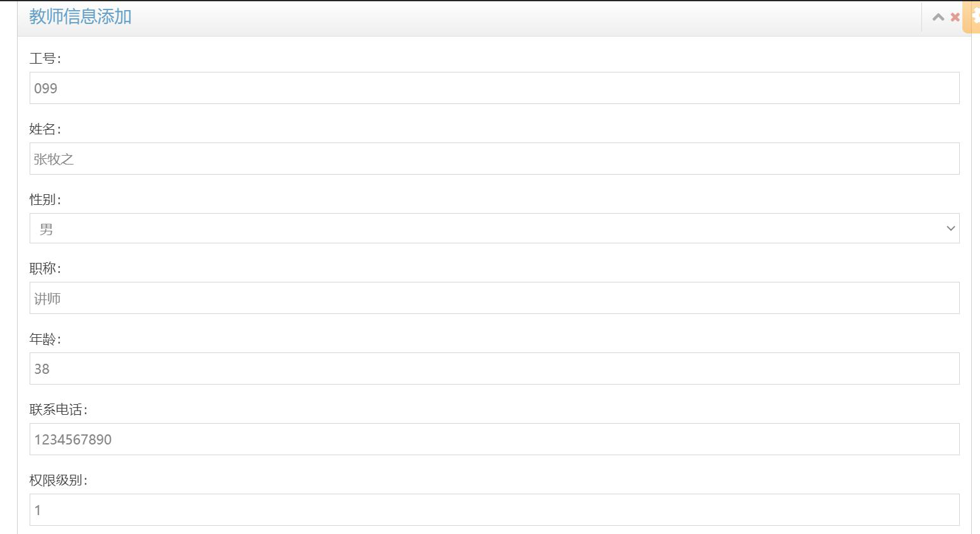The image size is (980, 534).
Task: Open the 性别 dropdown showing 男
Action: (x=494, y=228)
